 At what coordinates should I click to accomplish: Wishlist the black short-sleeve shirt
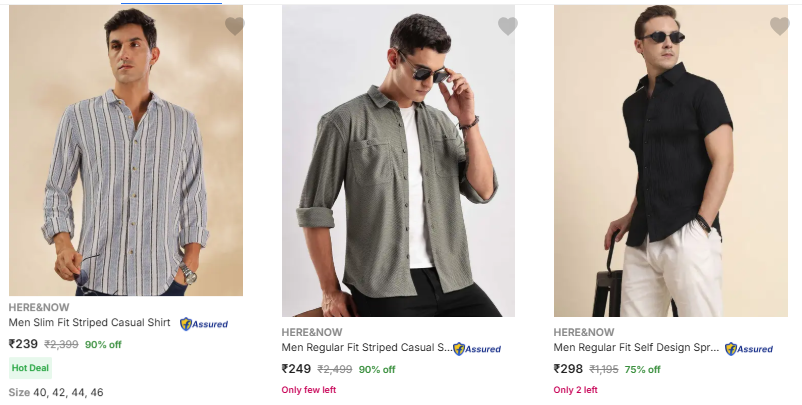coord(780,27)
